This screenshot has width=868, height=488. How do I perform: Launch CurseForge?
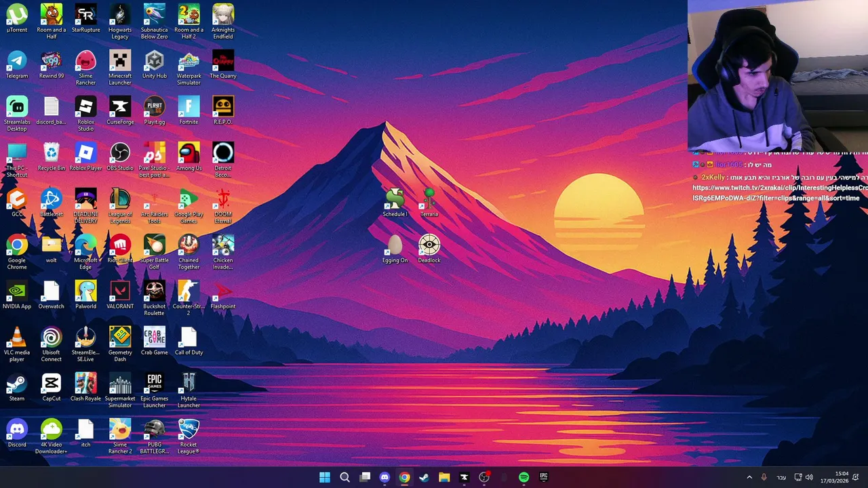coord(120,111)
